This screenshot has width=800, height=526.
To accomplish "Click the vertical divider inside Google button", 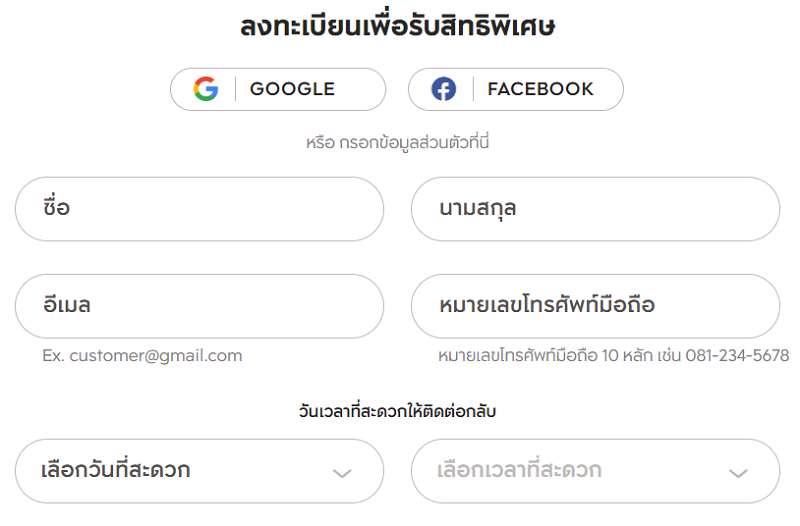I will (235, 89).
